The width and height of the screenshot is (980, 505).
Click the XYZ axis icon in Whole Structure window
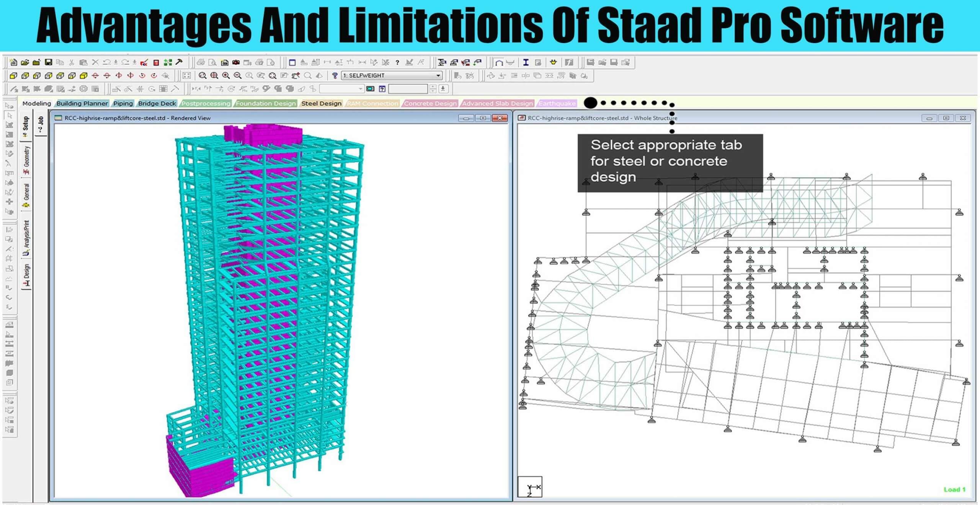pyautogui.click(x=530, y=487)
